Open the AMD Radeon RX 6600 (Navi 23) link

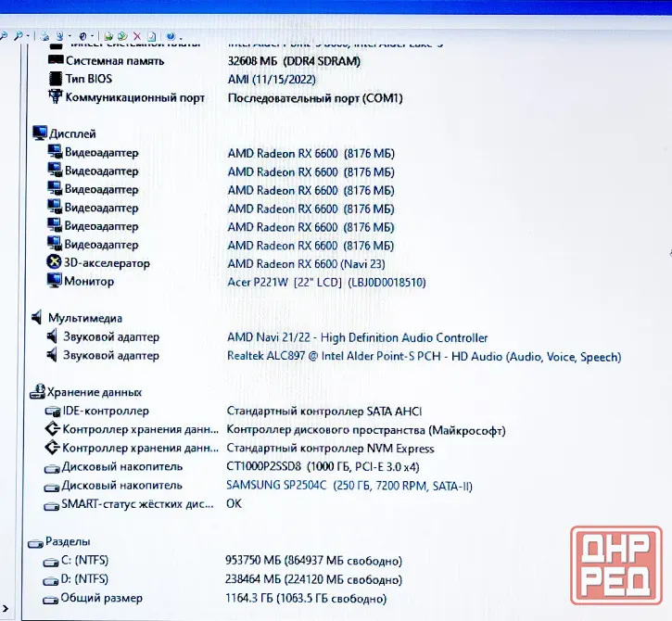(x=306, y=263)
